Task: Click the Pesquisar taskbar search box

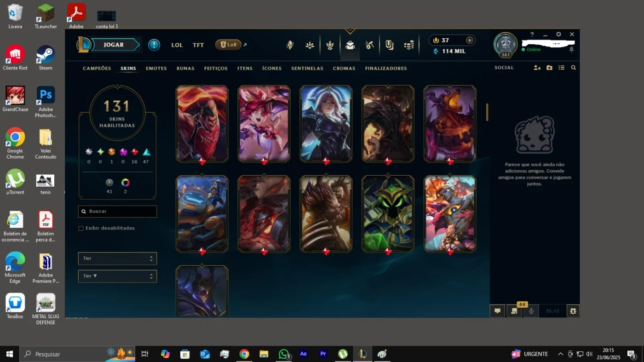Action: pyautogui.click(x=77, y=354)
